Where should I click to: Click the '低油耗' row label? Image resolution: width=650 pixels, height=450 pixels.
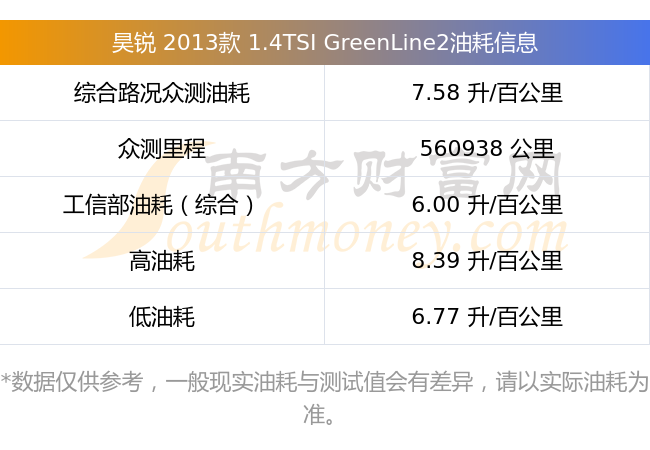click(x=162, y=317)
